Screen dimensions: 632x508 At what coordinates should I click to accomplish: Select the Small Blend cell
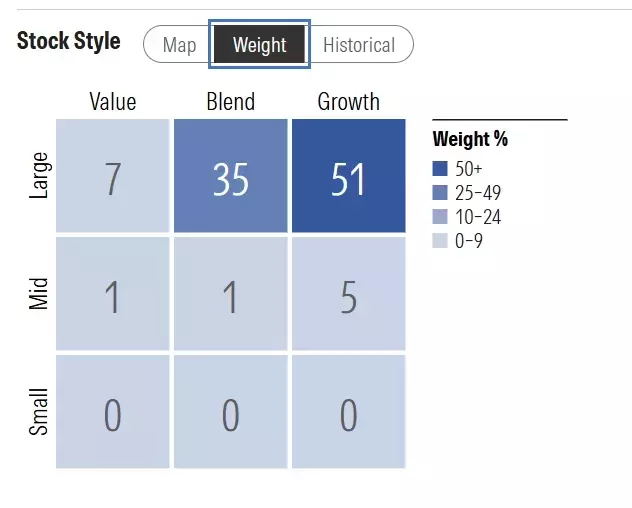tap(231, 411)
